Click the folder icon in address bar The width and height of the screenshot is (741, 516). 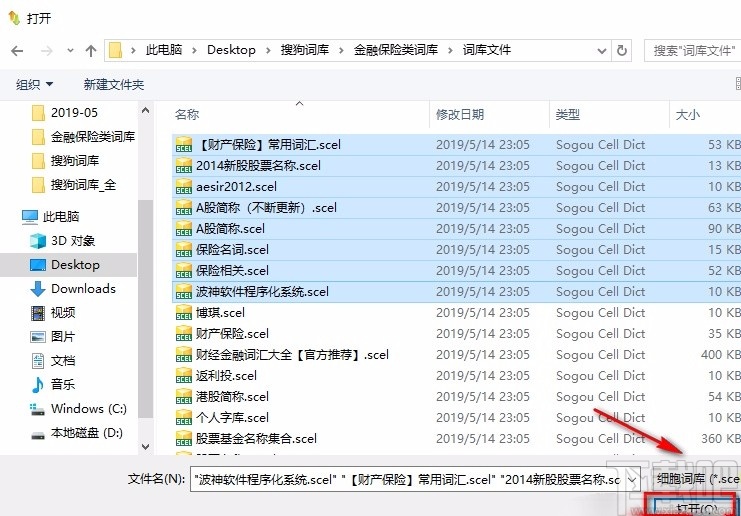tap(115, 50)
